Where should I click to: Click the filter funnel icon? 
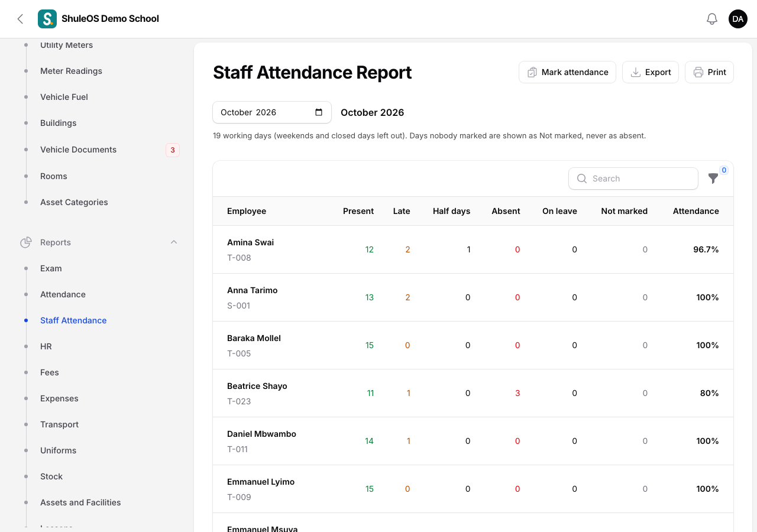(713, 178)
